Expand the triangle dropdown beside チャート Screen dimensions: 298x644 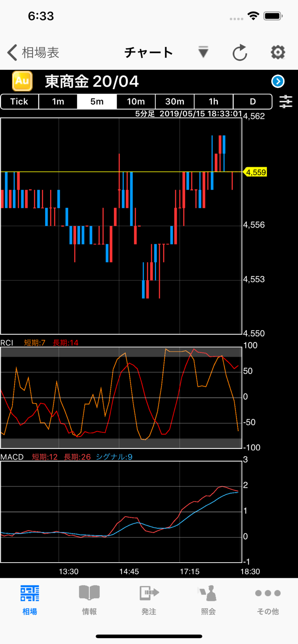203,52
